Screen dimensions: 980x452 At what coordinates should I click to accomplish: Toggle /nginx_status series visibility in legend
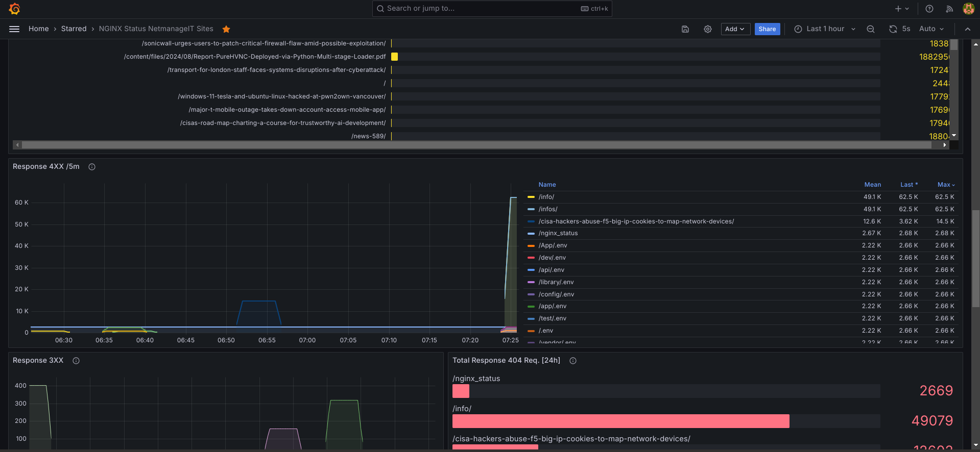[558, 233]
